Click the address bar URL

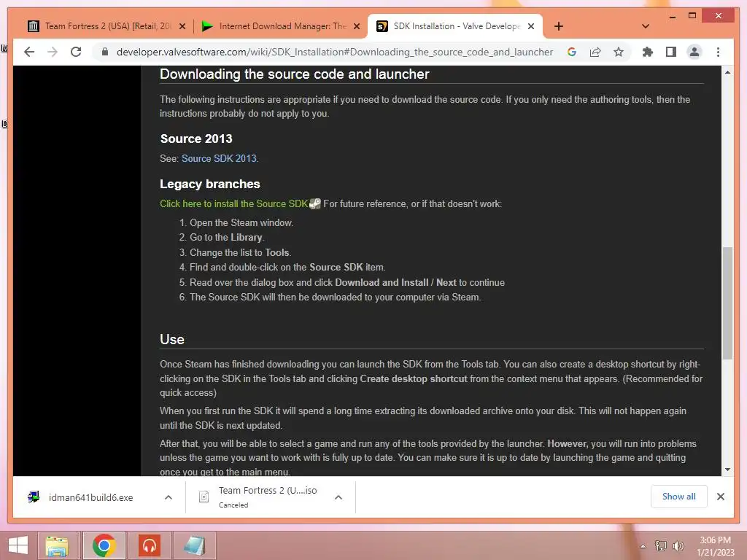[334, 52]
